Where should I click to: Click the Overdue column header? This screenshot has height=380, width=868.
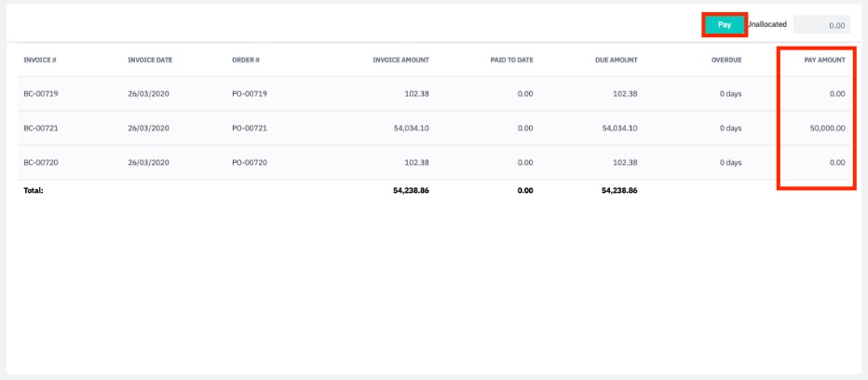(x=726, y=60)
